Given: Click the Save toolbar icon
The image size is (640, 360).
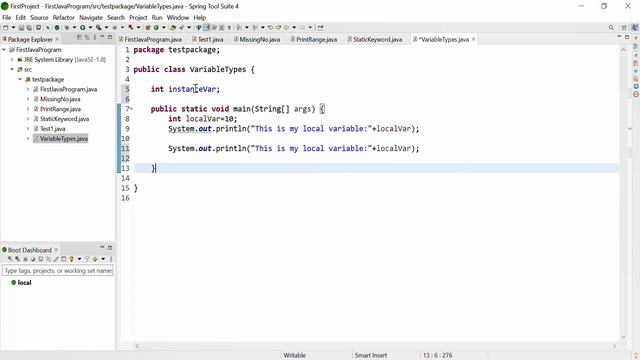Looking at the screenshot, I should click(21, 28).
